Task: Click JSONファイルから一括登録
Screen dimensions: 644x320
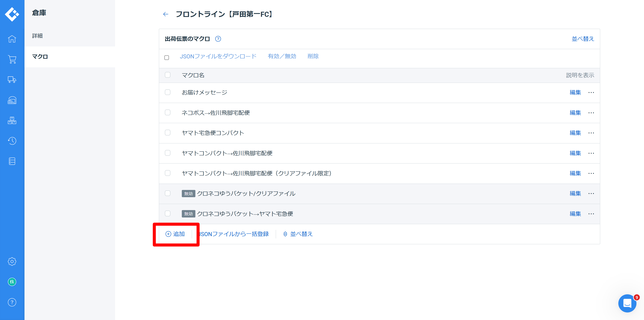Action: 234,234
